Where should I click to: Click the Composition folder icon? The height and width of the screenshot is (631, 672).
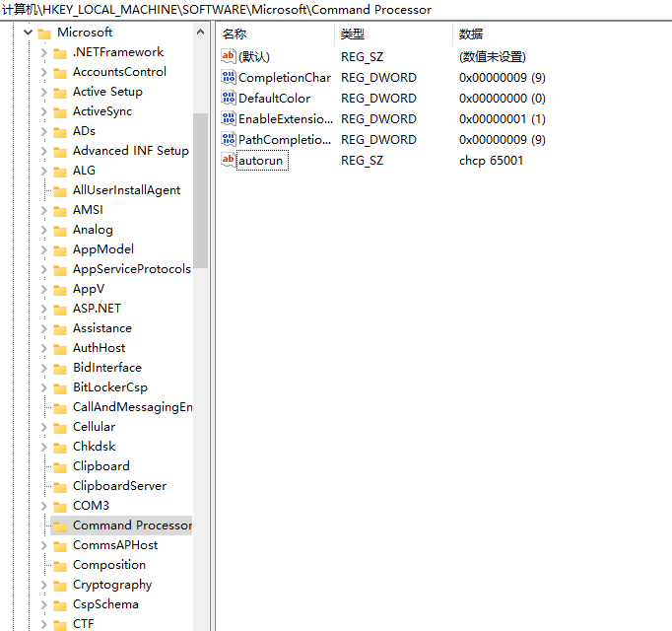60,566
